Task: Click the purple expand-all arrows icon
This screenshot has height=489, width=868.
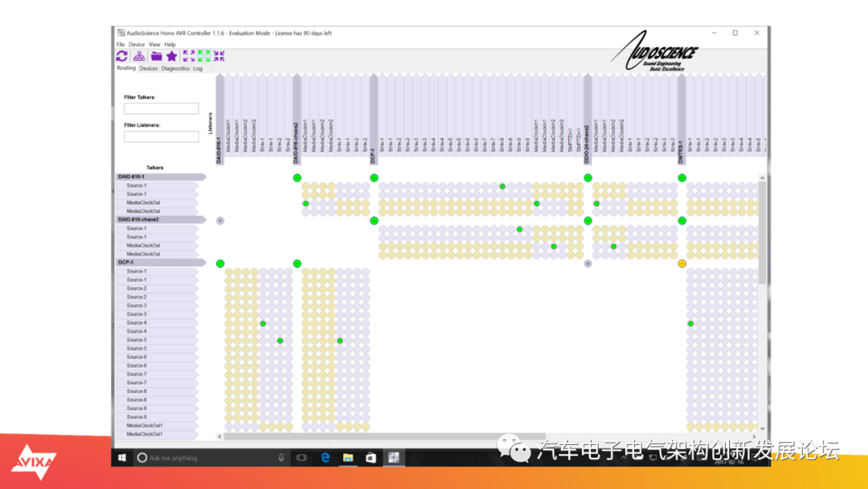Action: (189, 56)
